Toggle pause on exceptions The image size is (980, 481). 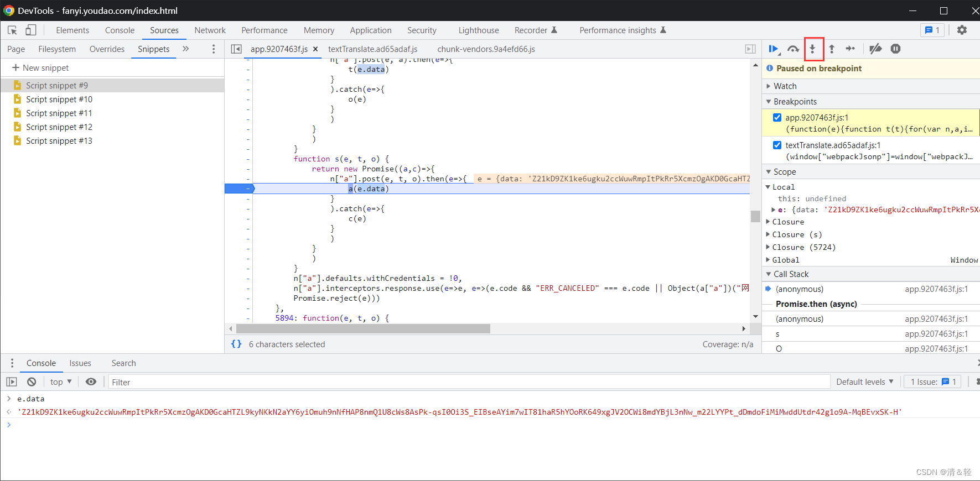(x=896, y=49)
